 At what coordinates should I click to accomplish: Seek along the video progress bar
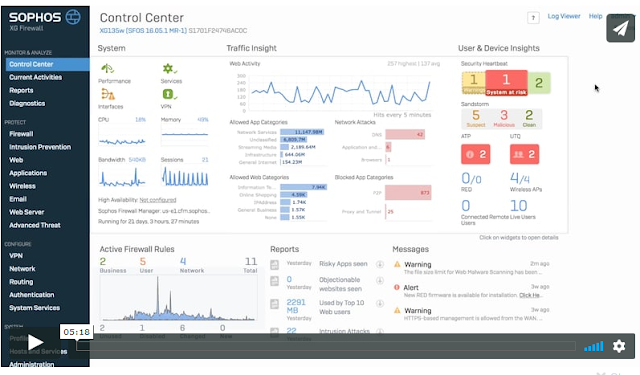[326, 346]
